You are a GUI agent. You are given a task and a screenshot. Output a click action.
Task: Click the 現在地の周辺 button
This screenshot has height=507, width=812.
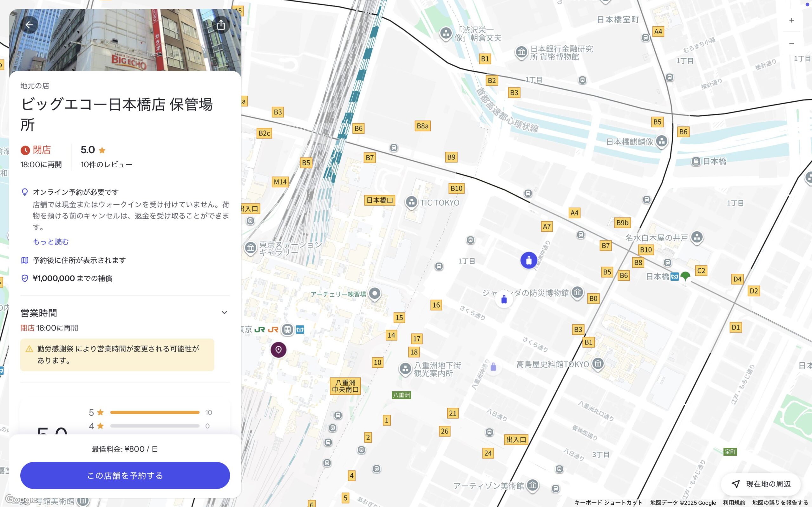(x=761, y=484)
